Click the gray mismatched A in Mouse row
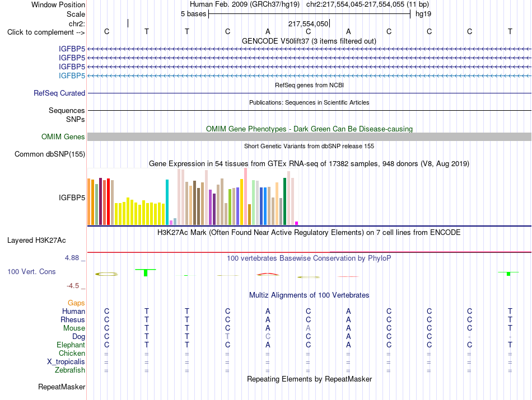This screenshot has height=400, width=532. [308, 328]
